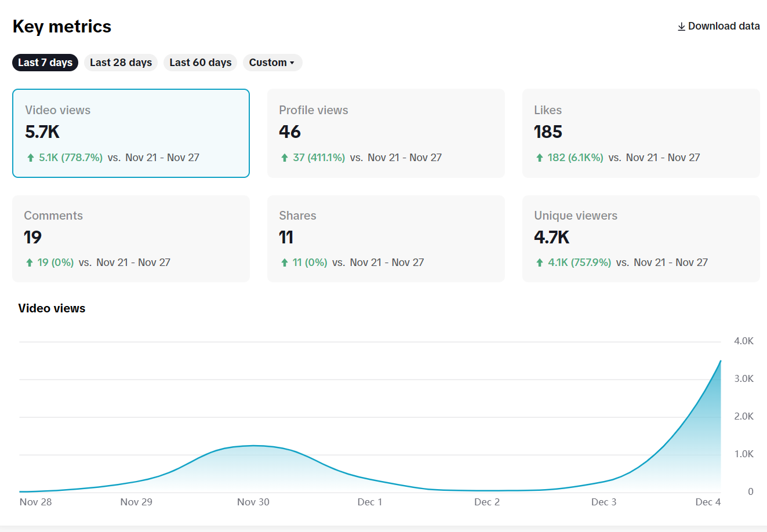Click the 3.0K y-axis label
Viewport: 767px width, 532px height.
click(x=744, y=378)
